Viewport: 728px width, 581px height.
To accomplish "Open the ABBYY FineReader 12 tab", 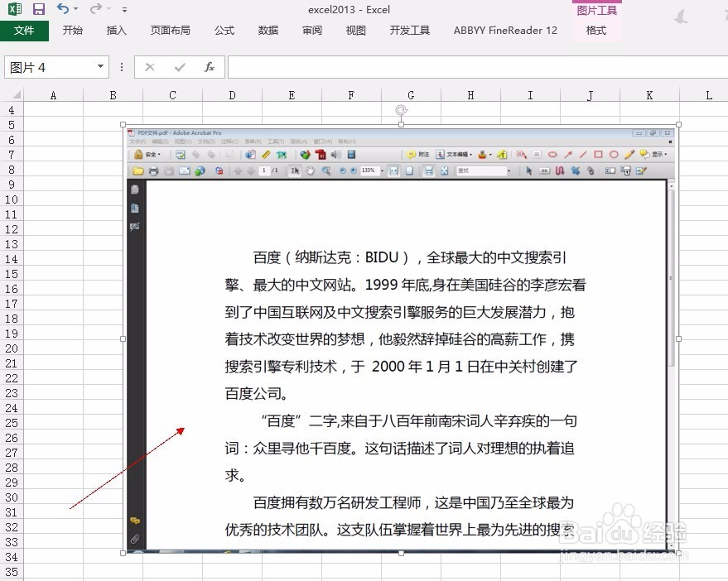I will coord(505,31).
